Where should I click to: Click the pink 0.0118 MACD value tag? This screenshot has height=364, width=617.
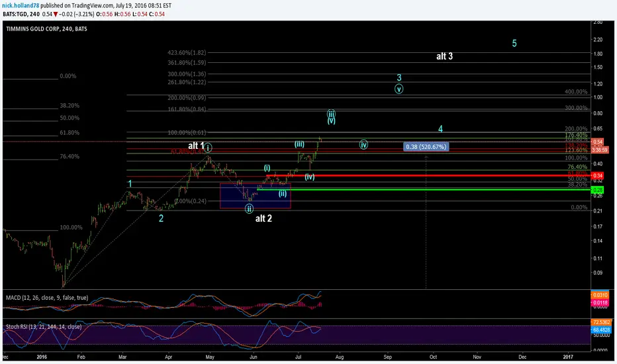[600, 302]
